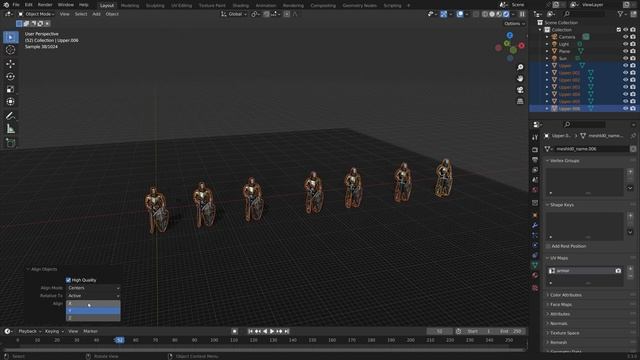Click the mesh name field meshId0_name.006

[591, 149]
